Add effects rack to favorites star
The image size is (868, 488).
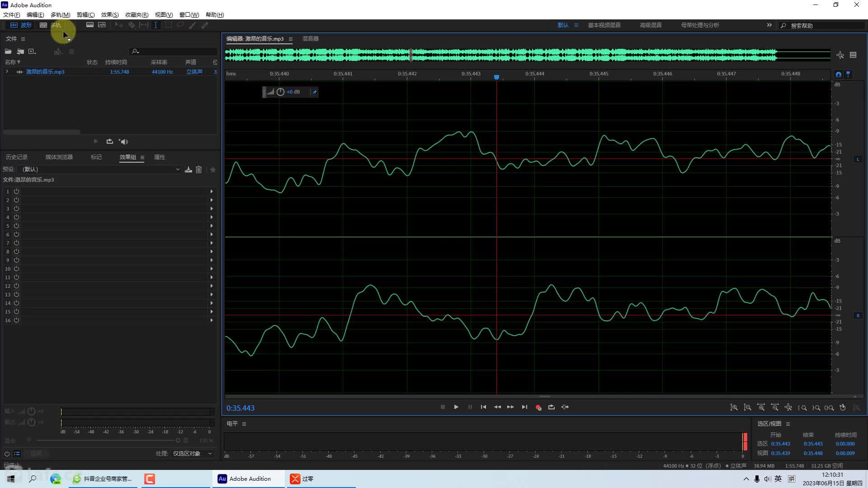point(213,169)
